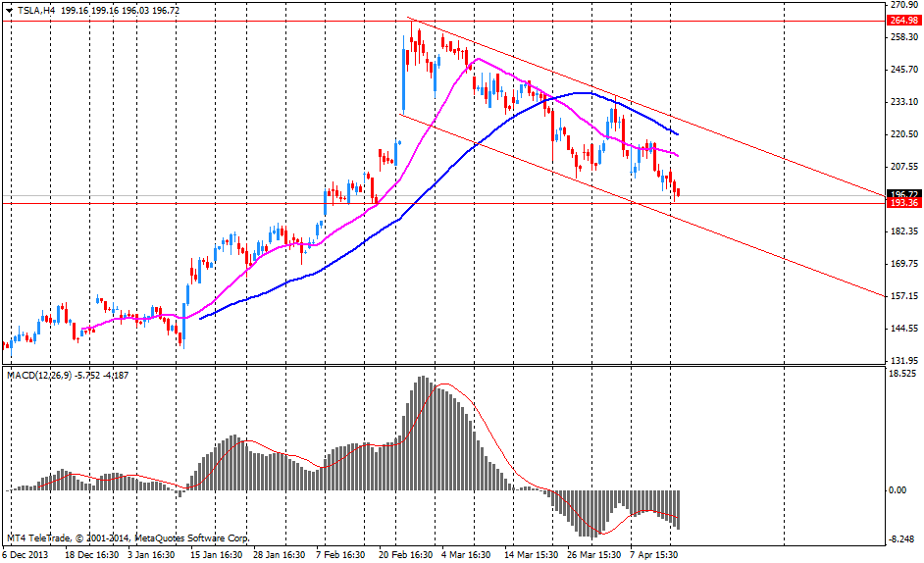Click the 144.55 price scale value
Screen dimensions: 924x563
click(x=904, y=329)
